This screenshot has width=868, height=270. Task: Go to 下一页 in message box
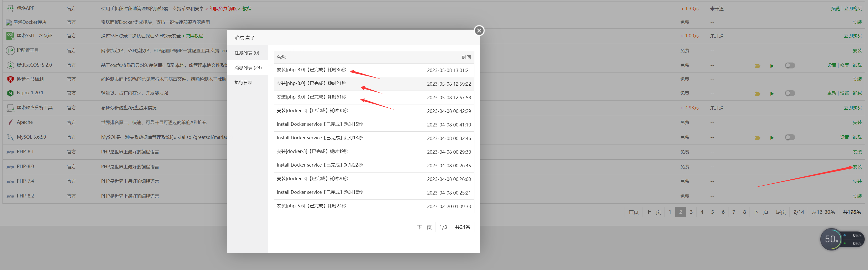point(424,227)
